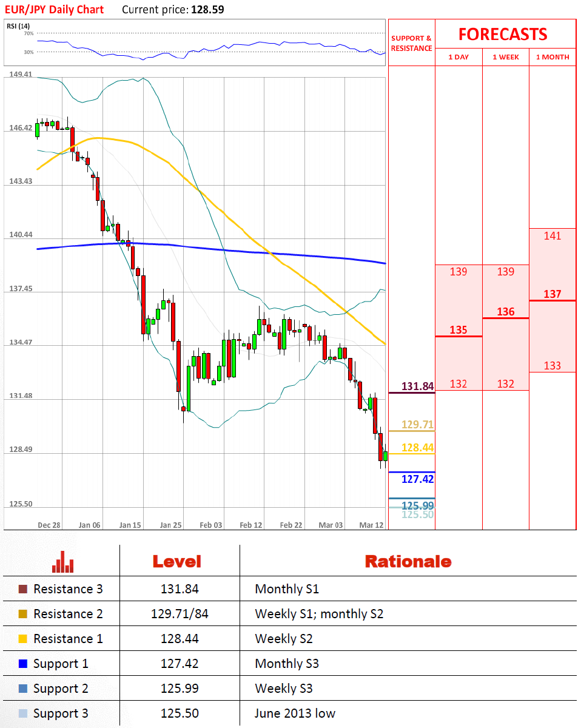
Task: Click the 1 week upper forecast 139
Action: [505, 272]
